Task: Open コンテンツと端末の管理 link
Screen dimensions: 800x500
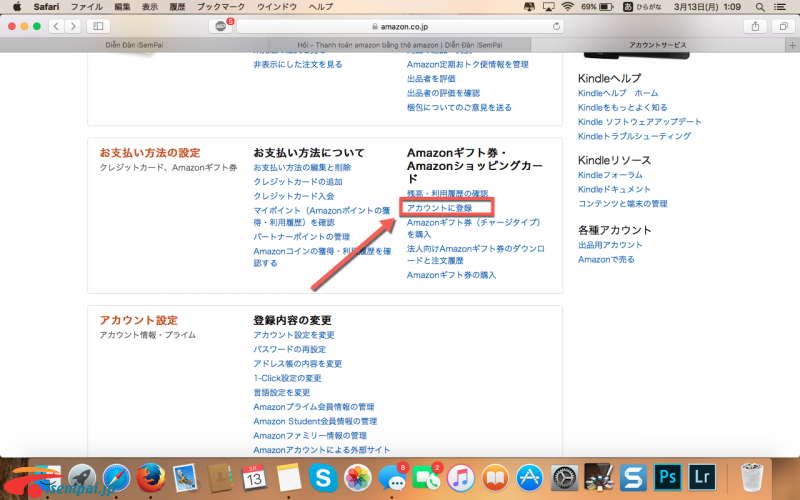Action: pyautogui.click(x=622, y=204)
